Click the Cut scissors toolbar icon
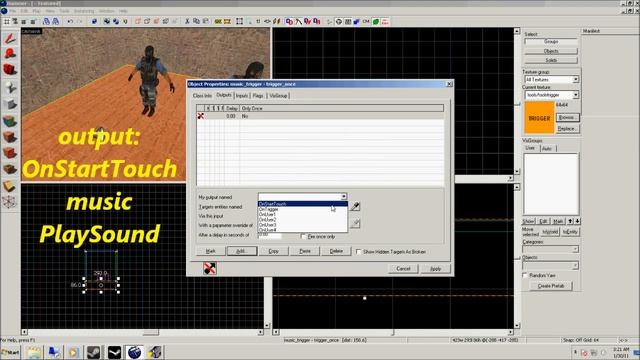The width and height of the screenshot is (640, 360). click(x=187, y=21)
